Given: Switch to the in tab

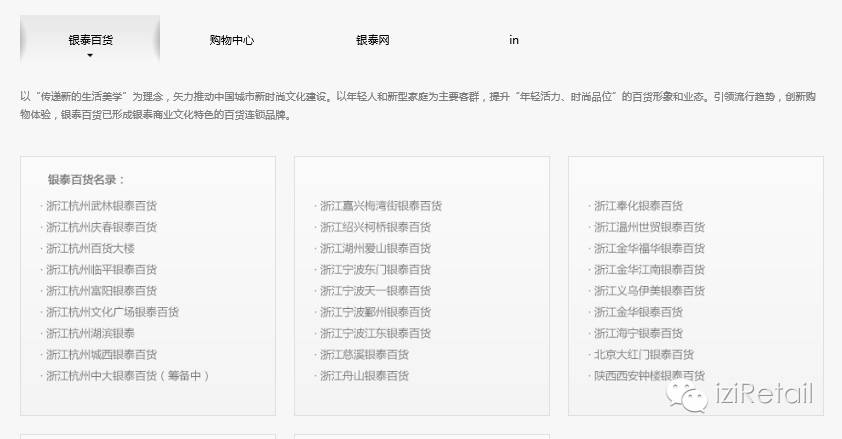Looking at the screenshot, I should (x=514, y=40).
